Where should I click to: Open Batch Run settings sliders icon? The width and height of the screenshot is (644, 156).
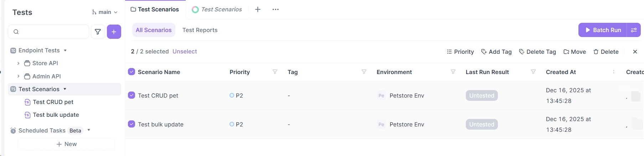[x=634, y=30]
